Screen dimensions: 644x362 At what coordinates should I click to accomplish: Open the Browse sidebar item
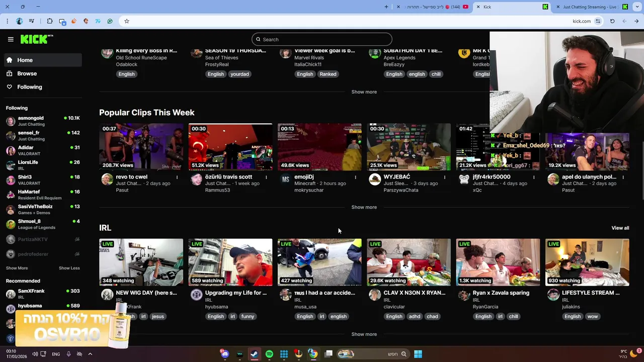(x=43, y=73)
